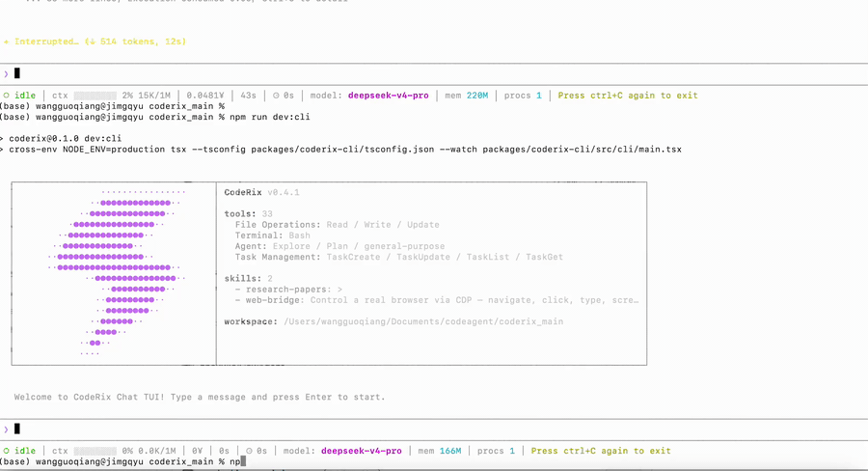Click the 'v0.4.1' version label

284,192
